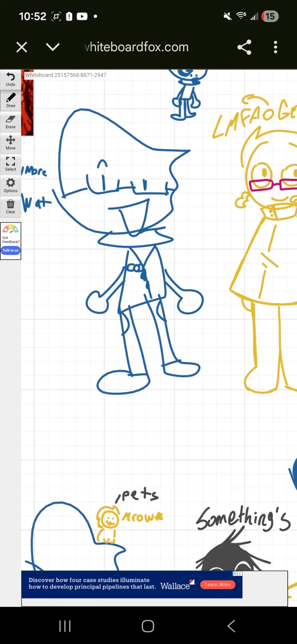297x644 pixels.
Task: Tap the Android back button
Action: pos(231,626)
